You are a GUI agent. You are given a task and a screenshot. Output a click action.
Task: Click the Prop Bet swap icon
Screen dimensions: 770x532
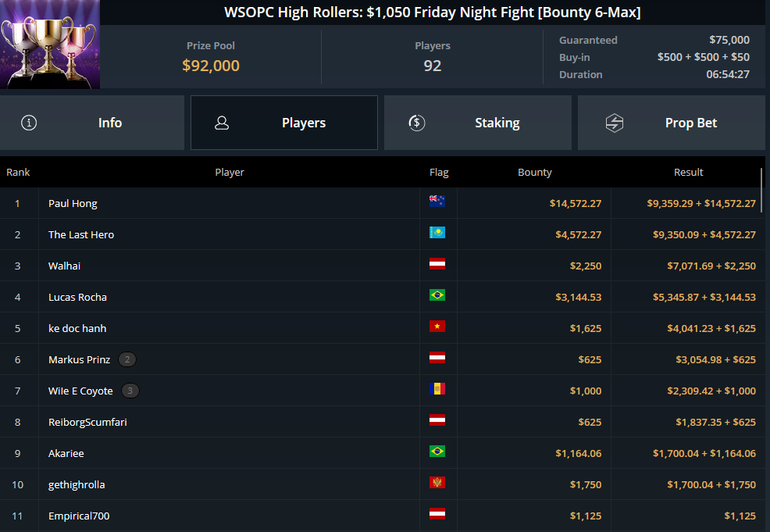(615, 123)
